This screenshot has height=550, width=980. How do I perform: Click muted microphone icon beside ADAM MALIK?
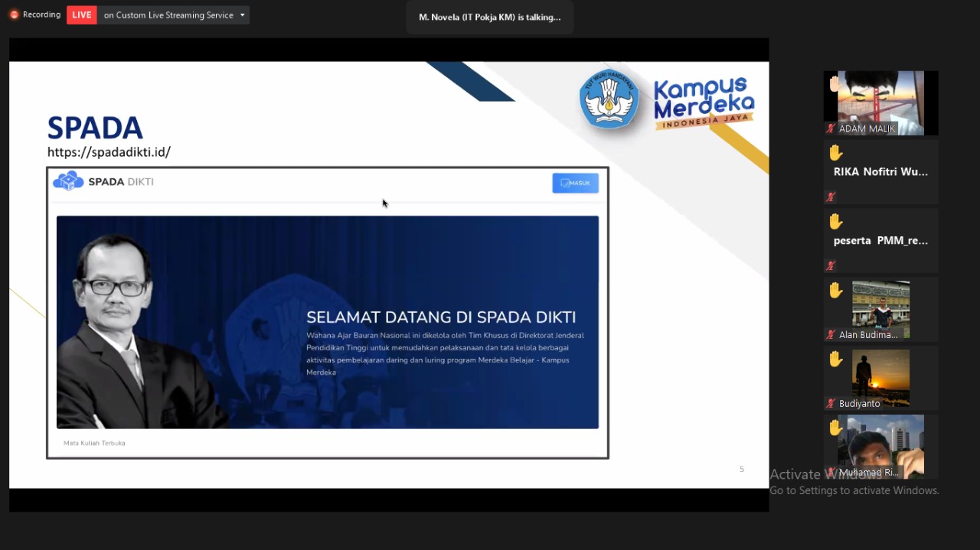(x=831, y=129)
